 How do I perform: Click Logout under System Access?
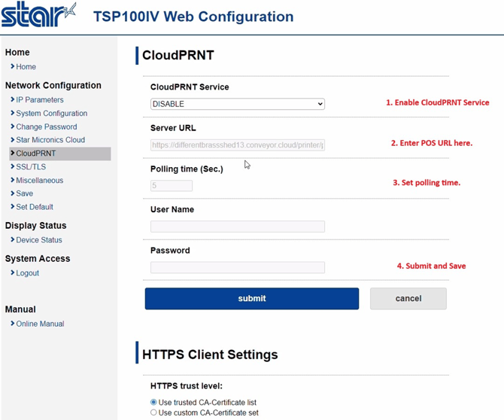28,273
